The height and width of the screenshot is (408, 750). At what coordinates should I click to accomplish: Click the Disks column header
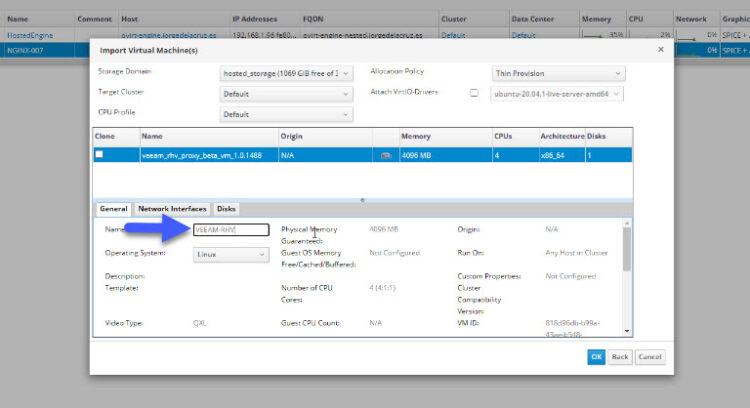(596, 136)
